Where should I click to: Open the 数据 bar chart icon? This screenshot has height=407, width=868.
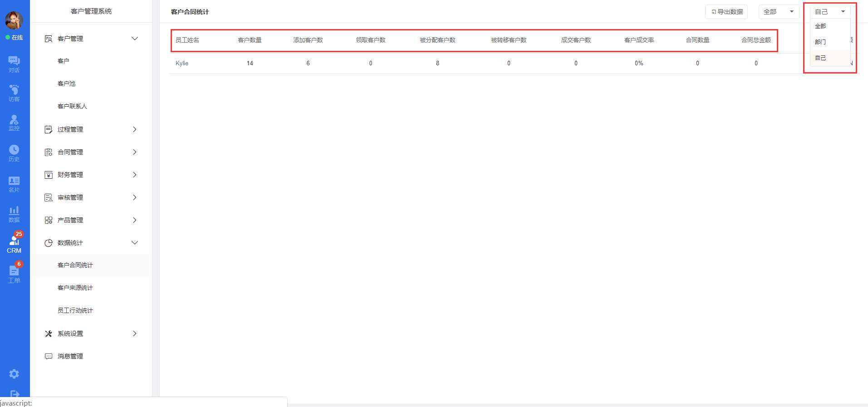pyautogui.click(x=14, y=214)
